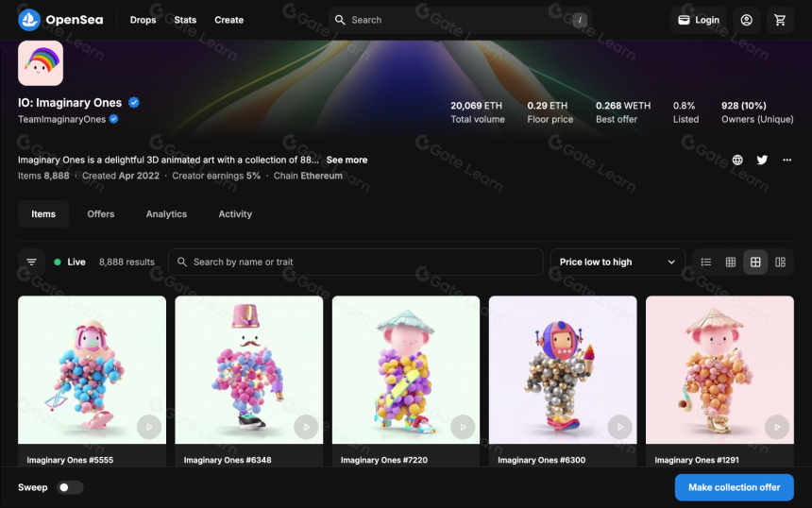The width and height of the screenshot is (812, 508).
Task: Switch to the Items tab
Action: pyautogui.click(x=43, y=213)
